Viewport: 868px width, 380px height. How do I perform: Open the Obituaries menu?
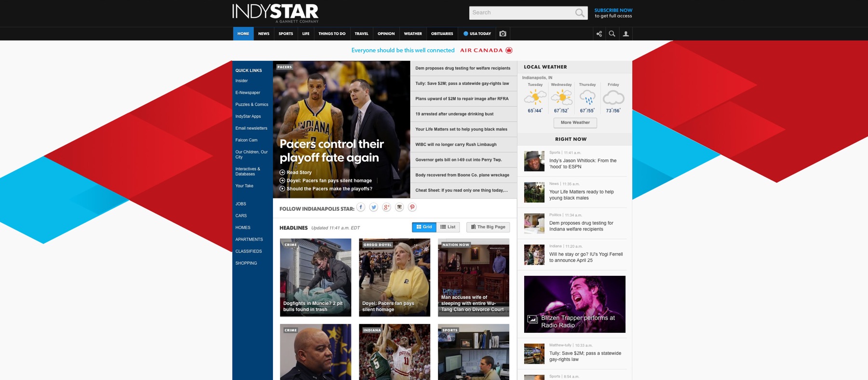(442, 34)
